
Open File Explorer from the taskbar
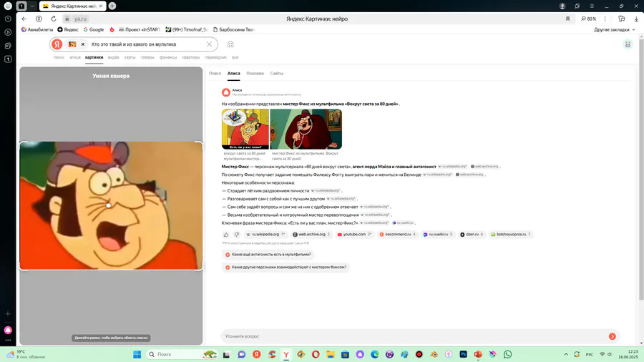click(x=330, y=354)
